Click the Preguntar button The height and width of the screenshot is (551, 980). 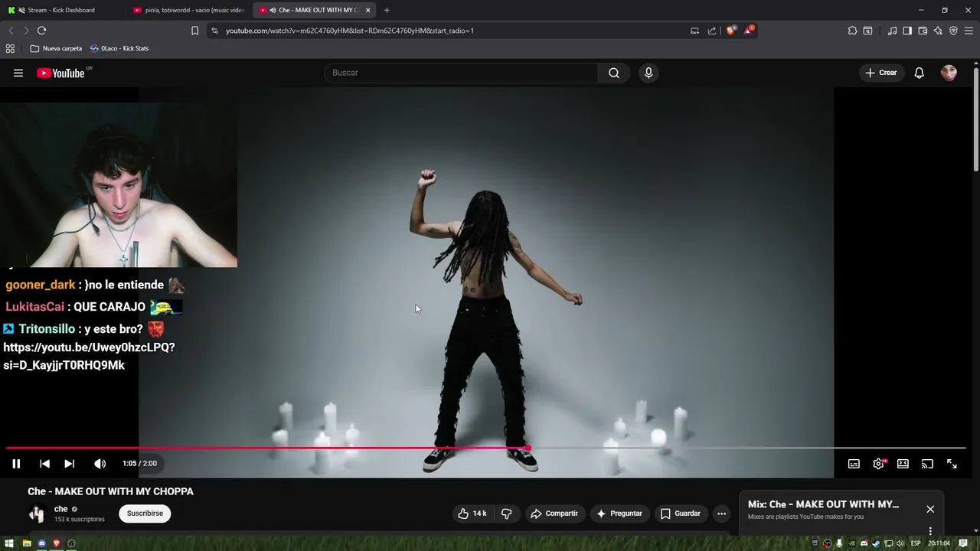[x=619, y=514]
